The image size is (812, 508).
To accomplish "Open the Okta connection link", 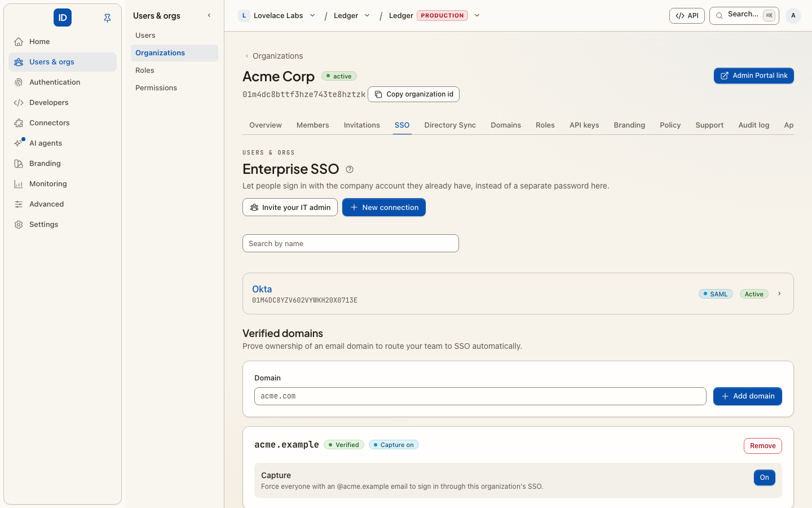I will (262, 289).
